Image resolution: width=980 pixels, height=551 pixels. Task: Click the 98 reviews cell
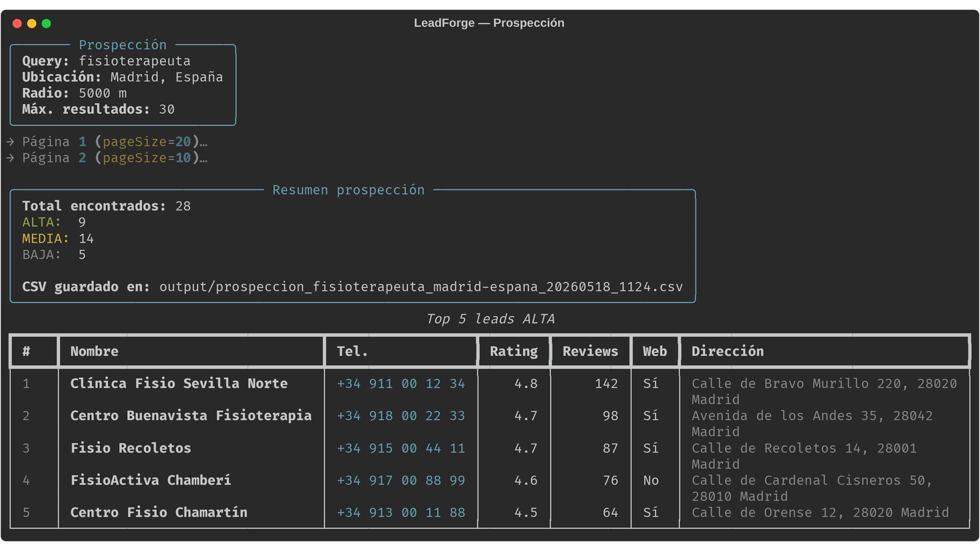pyautogui.click(x=611, y=416)
